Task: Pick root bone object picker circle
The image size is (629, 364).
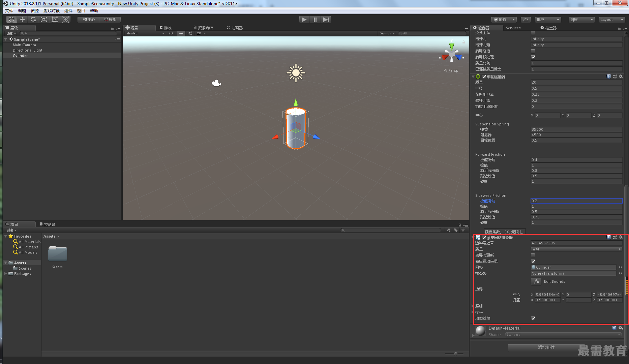Action: coord(620,273)
